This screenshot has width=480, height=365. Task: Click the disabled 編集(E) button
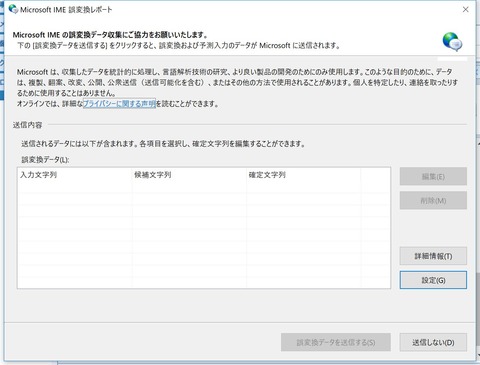point(433,176)
